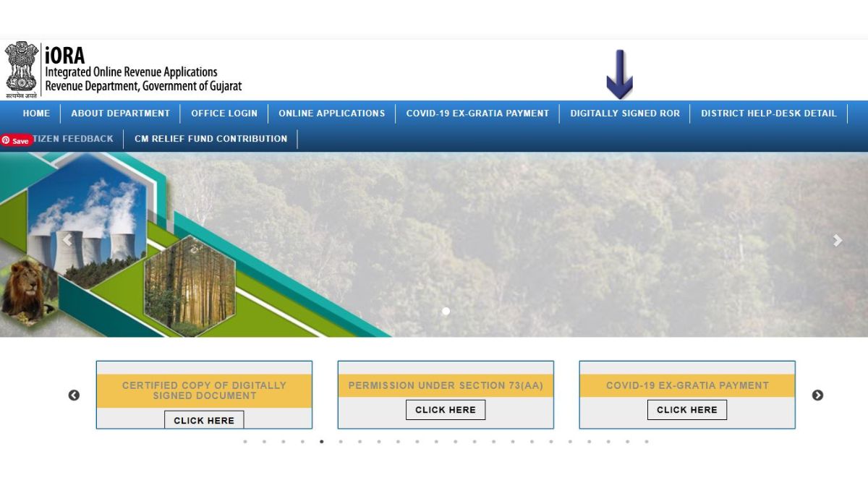Expand the Online Applications menu

tap(331, 114)
